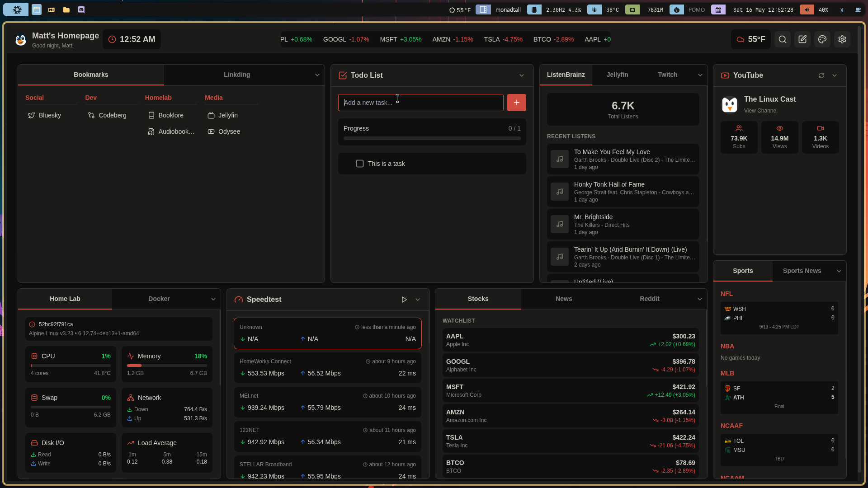868x488 pixels.
Task: Switch to the Twitch tab
Action: (x=667, y=75)
